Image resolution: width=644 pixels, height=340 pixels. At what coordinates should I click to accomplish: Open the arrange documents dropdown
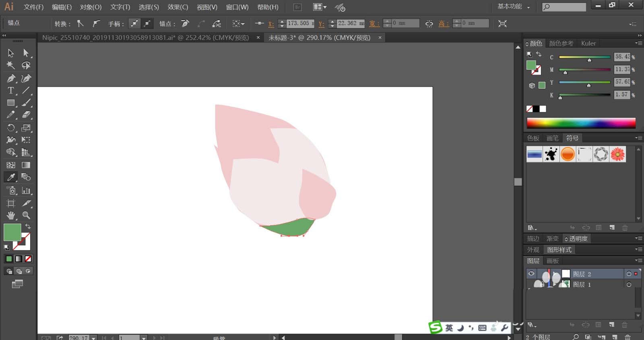point(320,7)
